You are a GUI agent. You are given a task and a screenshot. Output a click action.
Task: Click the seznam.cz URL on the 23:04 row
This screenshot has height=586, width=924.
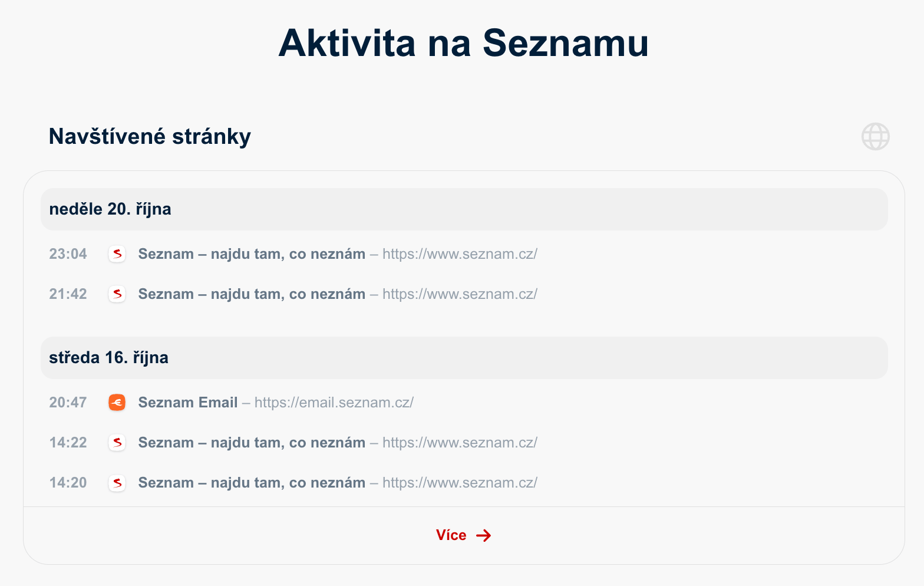[x=460, y=254]
